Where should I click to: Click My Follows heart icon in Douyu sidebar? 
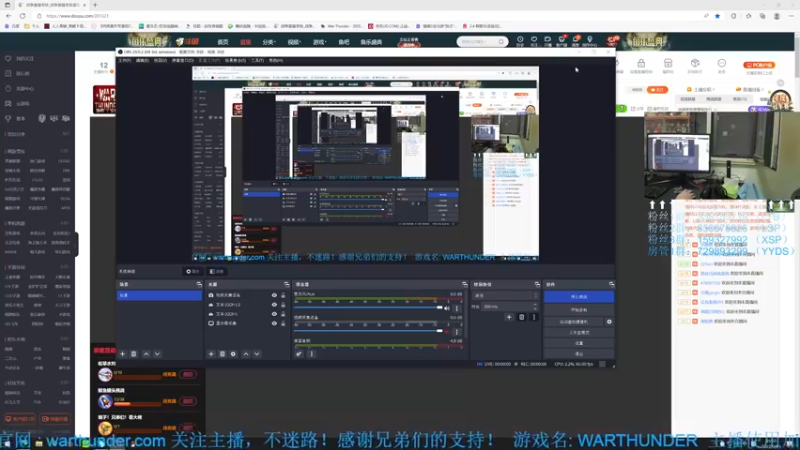[x=8, y=59]
